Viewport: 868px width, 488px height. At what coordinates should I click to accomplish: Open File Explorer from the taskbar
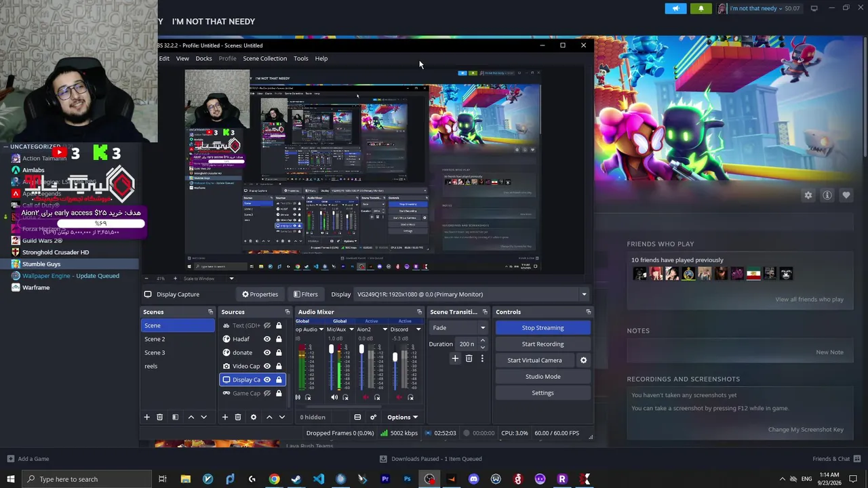[185, 479]
